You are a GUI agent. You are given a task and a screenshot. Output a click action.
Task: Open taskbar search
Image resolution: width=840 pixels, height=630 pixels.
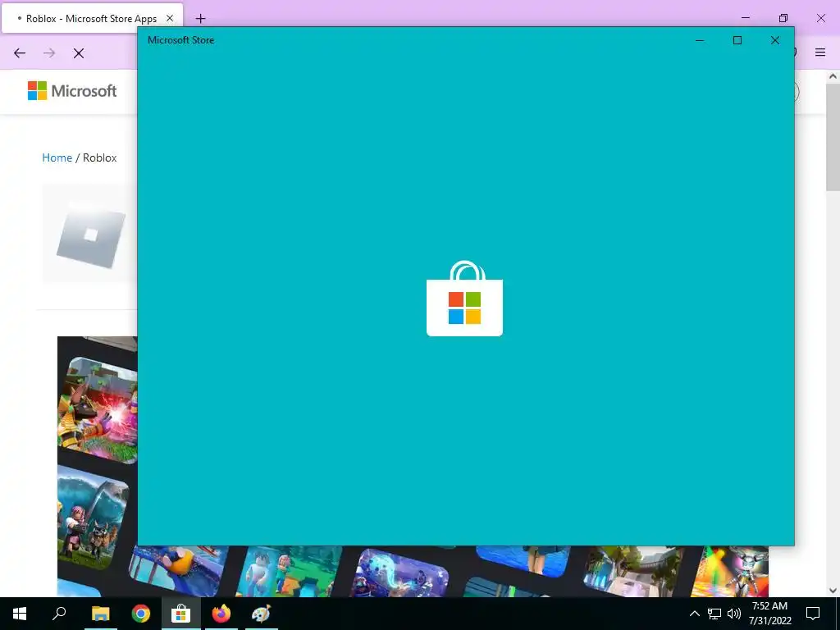point(59,614)
